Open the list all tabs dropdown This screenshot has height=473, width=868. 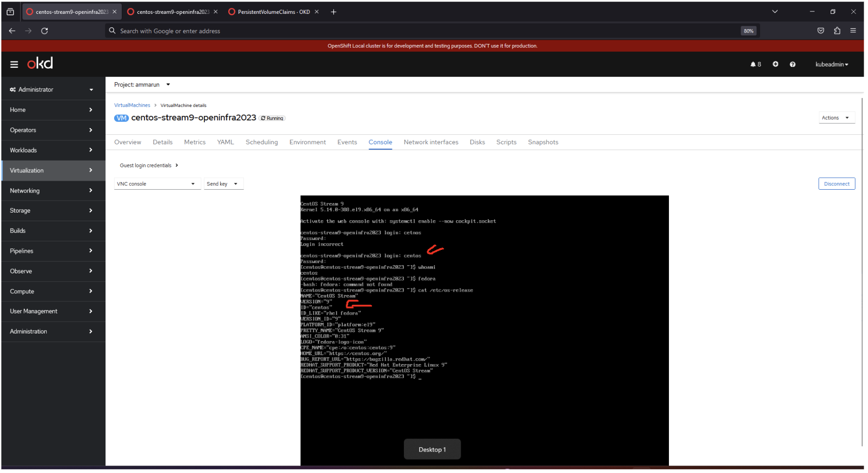coord(775,12)
